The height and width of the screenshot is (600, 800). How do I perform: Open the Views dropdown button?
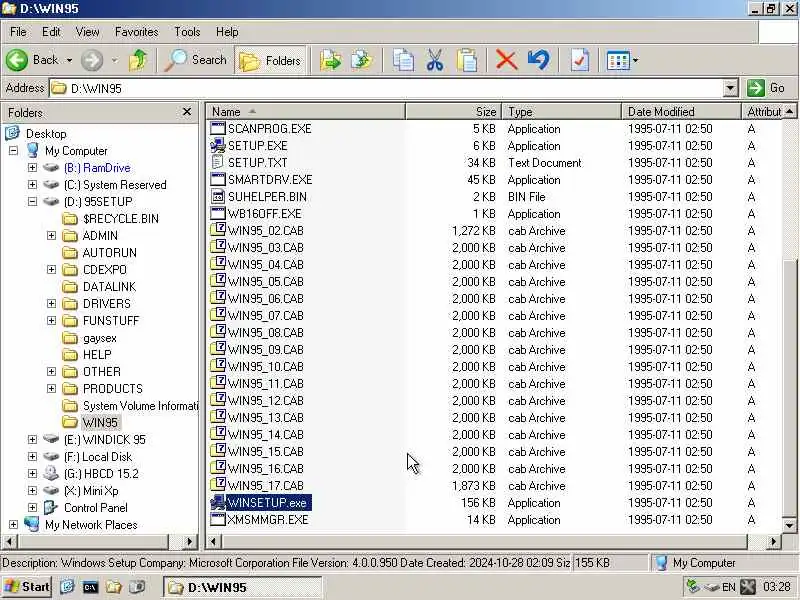click(622, 60)
